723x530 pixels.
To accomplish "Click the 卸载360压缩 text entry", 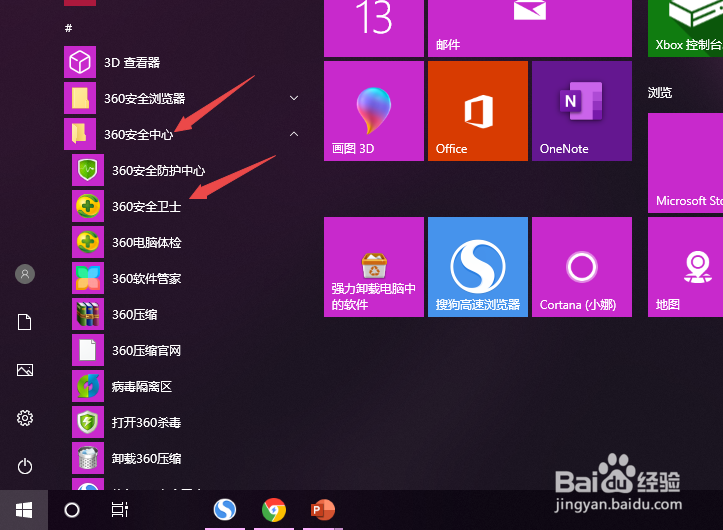I will click(x=146, y=459).
